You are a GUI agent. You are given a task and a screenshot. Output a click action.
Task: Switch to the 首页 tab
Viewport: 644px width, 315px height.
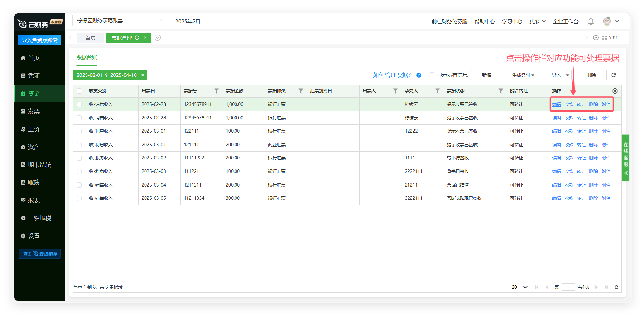pyautogui.click(x=90, y=38)
